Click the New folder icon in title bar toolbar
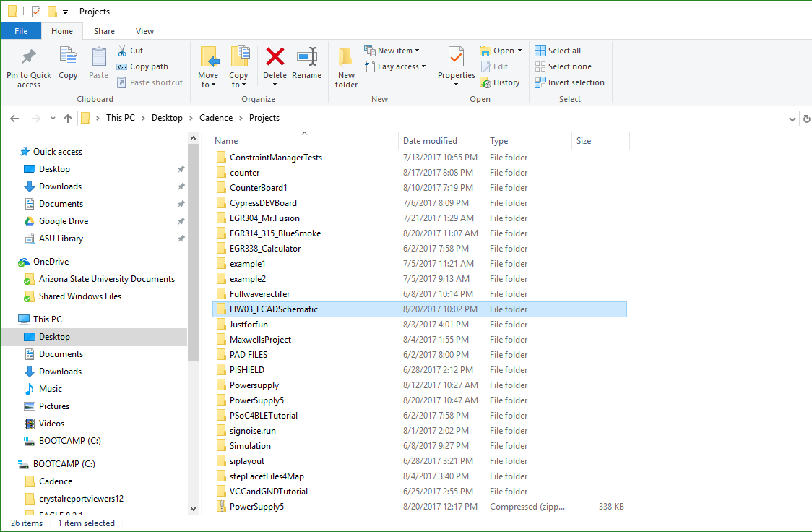The image size is (812, 532). click(x=52, y=12)
